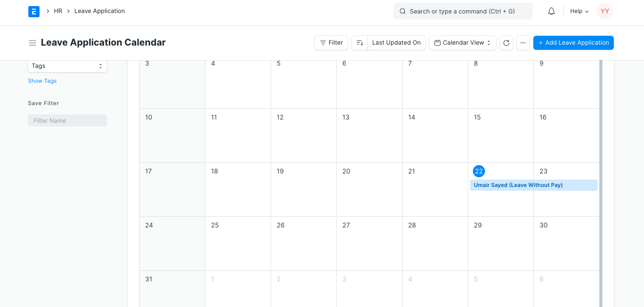Open the three-dots more menu
The width and height of the screenshot is (644, 307).
[x=523, y=43]
